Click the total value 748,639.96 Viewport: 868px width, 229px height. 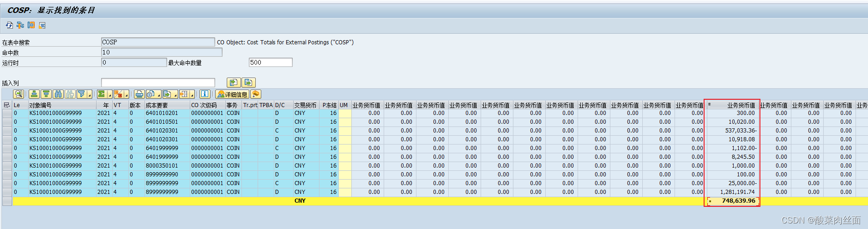739,201
